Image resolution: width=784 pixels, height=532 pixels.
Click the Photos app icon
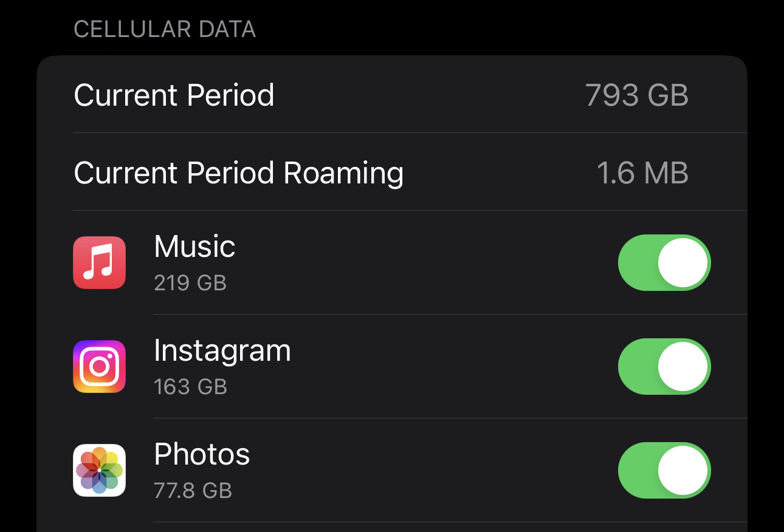point(100,470)
